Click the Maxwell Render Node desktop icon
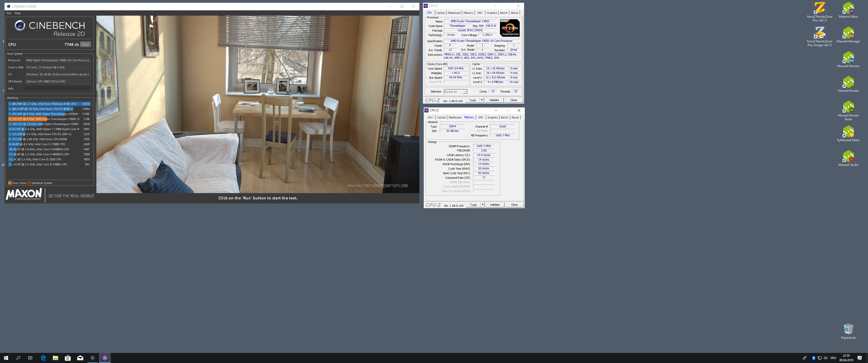Screen dimensions: 868x363 coord(848,111)
